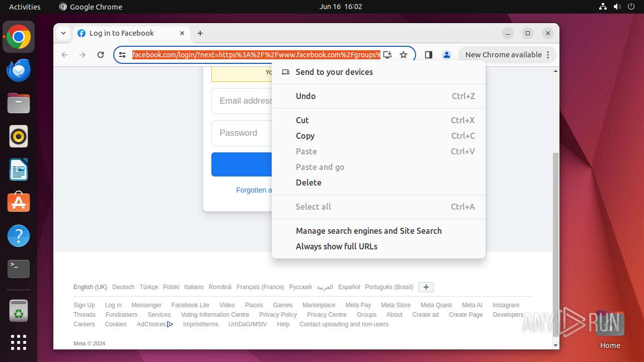Switch language to Türkçe
Screen dimensions: 644x362
(x=149, y=287)
